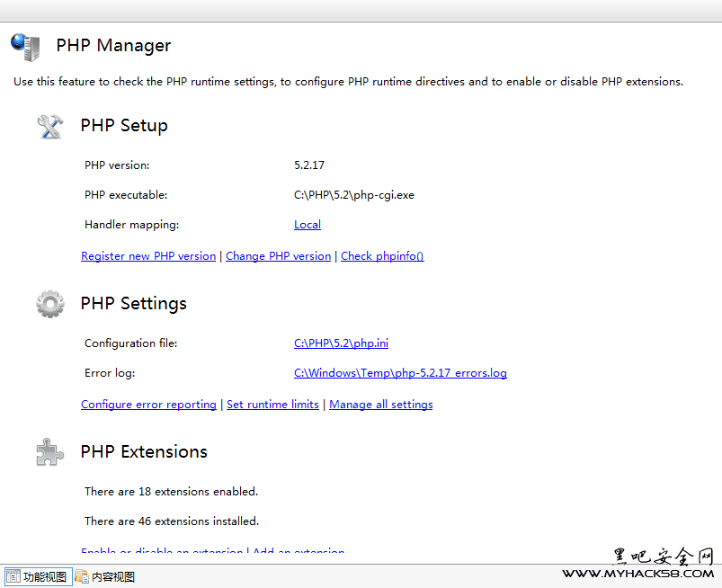Click Register new PHP version link
The image size is (722, 588).
(x=148, y=256)
